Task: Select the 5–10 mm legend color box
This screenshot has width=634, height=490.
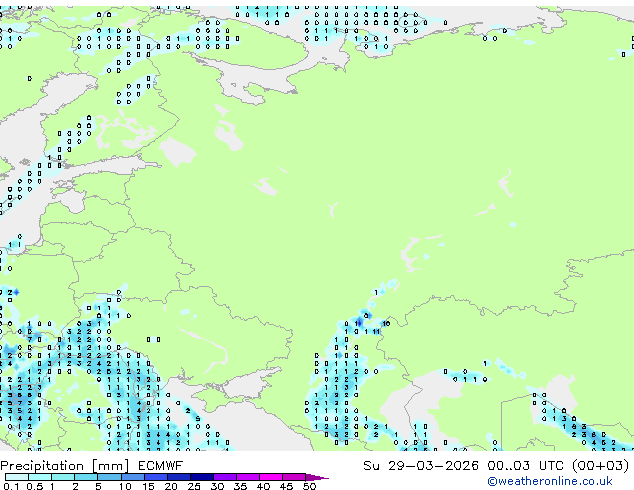Action: coord(109,477)
